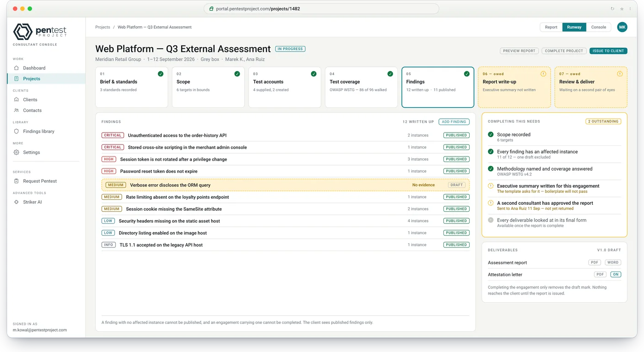Open the Findings library shield icon
This screenshot has height=352, width=644.
17,131
